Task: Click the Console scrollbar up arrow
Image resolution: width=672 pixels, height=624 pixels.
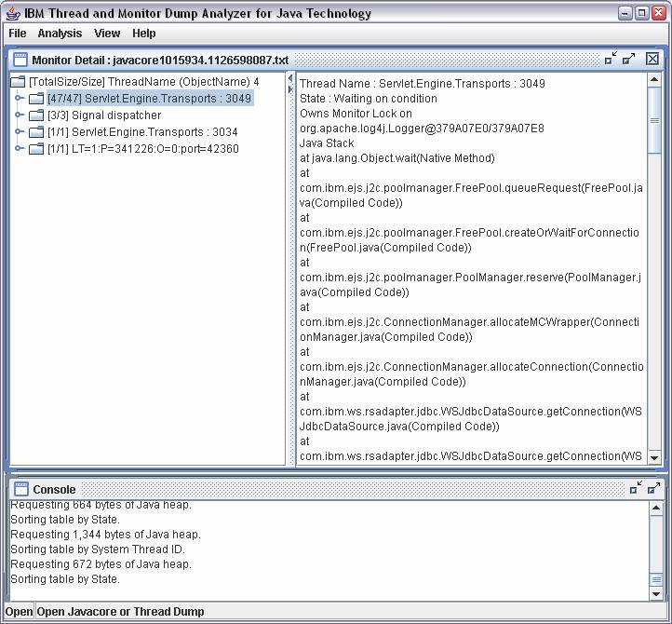Action: [x=656, y=507]
